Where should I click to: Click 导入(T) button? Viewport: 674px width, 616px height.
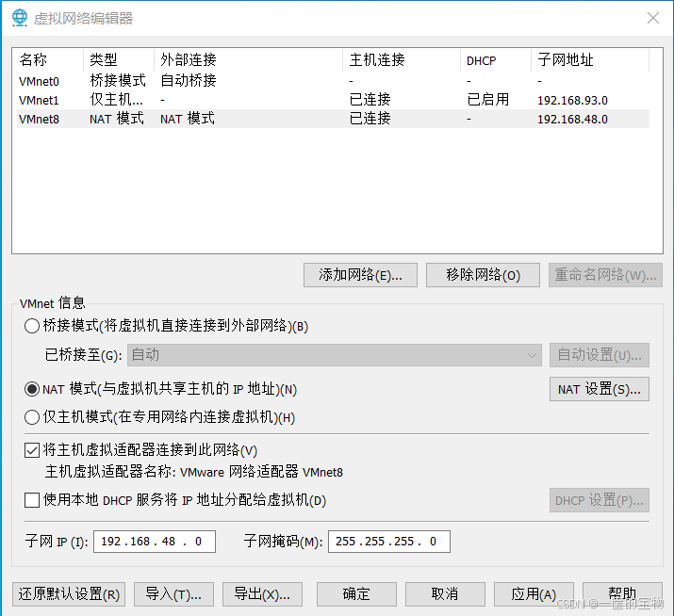click(173, 594)
